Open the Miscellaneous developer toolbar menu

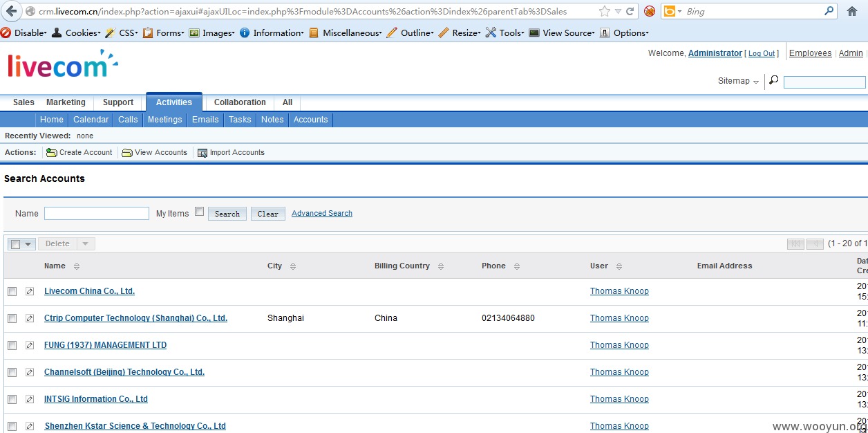346,33
